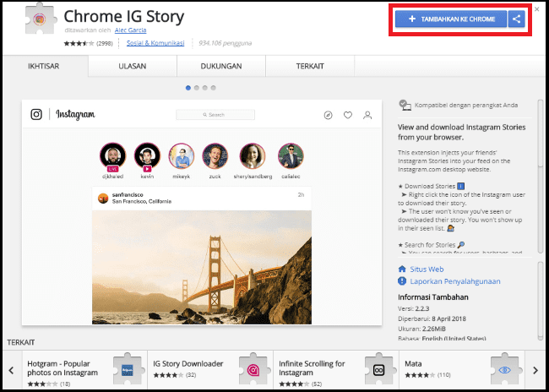Viewport: 549px width, 392px height.
Task: Click the description panel scrollbar
Action: point(541,175)
